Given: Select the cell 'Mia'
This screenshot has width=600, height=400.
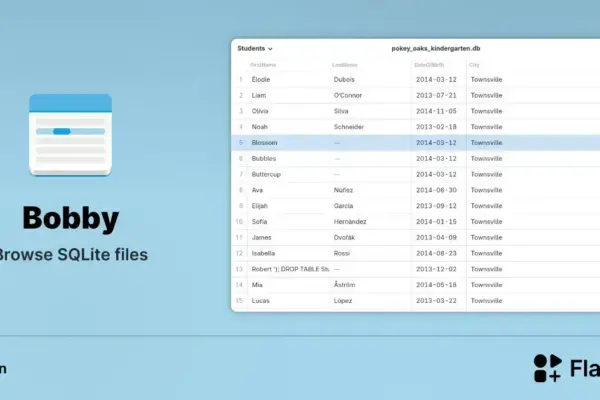Looking at the screenshot, I should 257,285.
